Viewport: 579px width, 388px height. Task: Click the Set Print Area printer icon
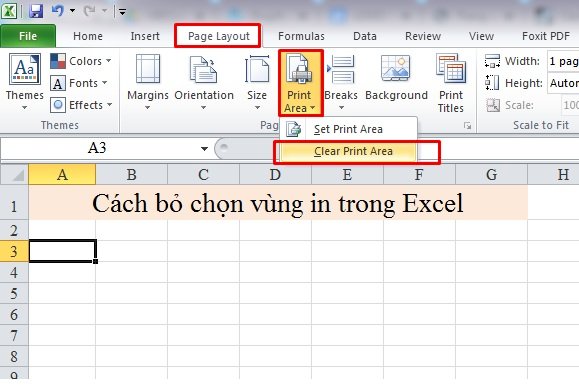tap(294, 129)
